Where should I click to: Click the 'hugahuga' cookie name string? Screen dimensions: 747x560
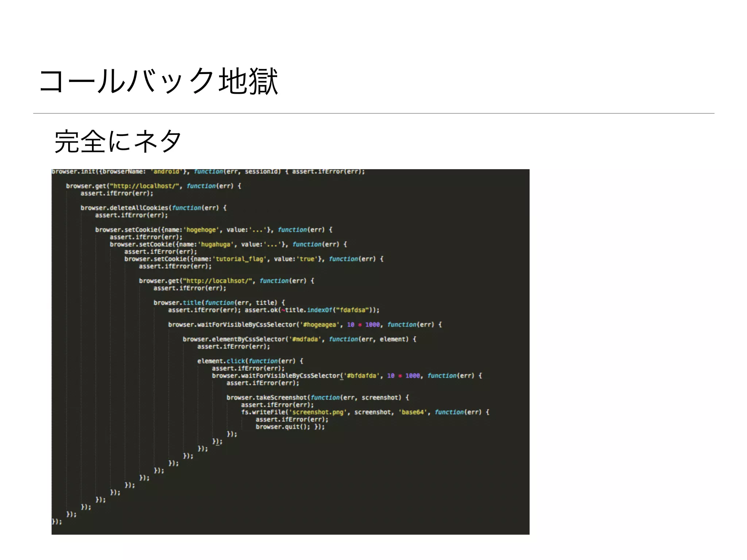tap(216, 244)
